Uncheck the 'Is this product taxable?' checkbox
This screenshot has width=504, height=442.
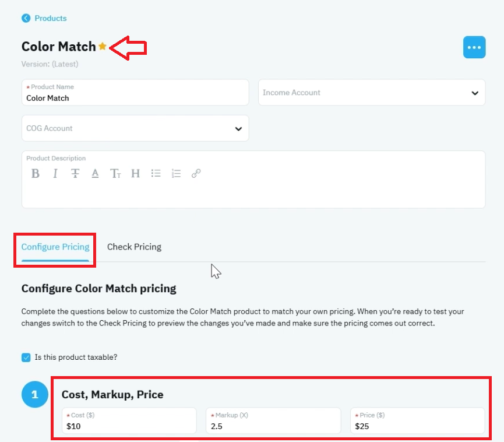(26, 357)
